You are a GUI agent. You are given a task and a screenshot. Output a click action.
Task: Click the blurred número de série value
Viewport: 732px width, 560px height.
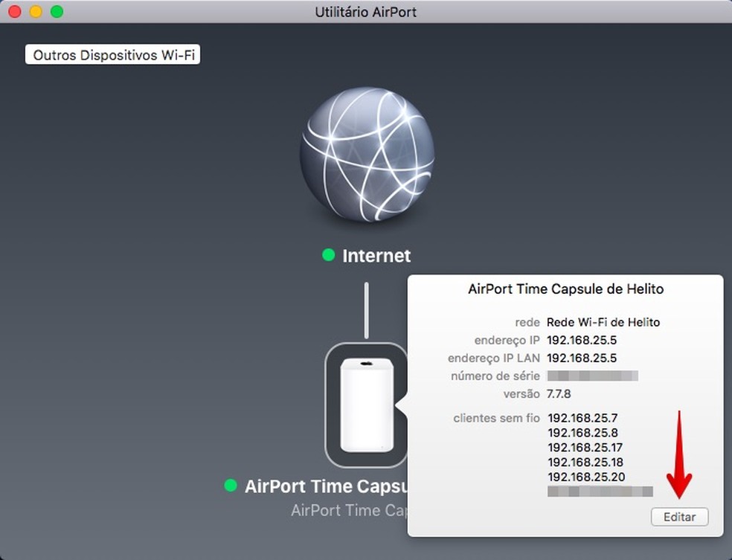[x=592, y=376]
